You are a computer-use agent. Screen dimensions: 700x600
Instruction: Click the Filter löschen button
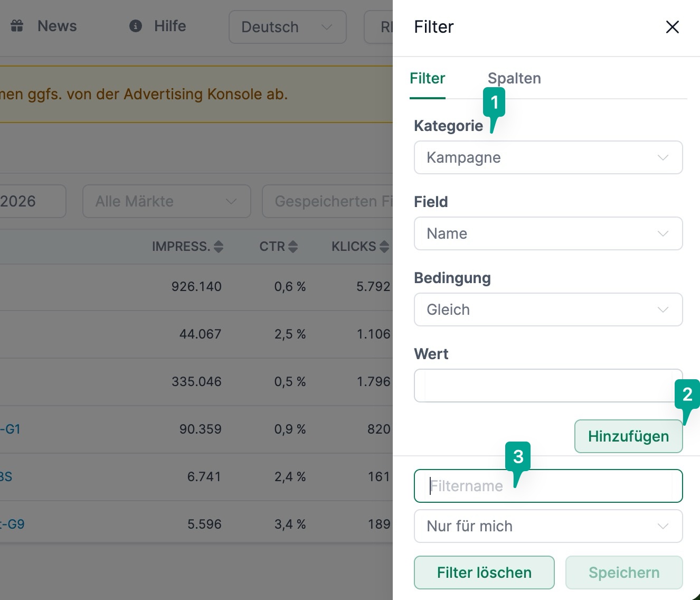pos(484,573)
